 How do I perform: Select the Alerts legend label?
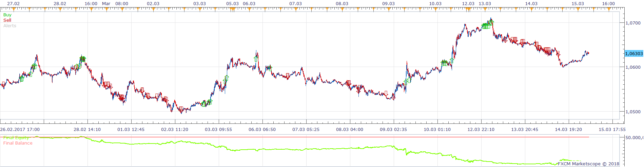pyautogui.click(x=10, y=26)
